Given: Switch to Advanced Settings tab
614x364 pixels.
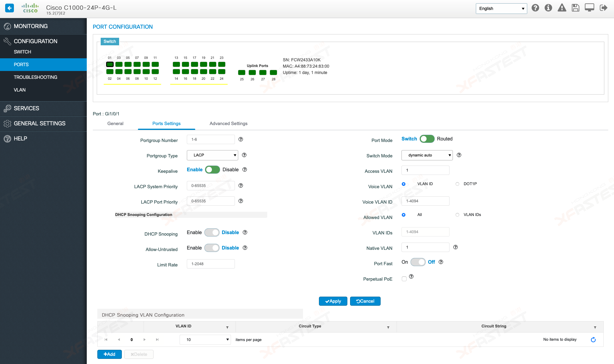Looking at the screenshot, I should click(228, 124).
